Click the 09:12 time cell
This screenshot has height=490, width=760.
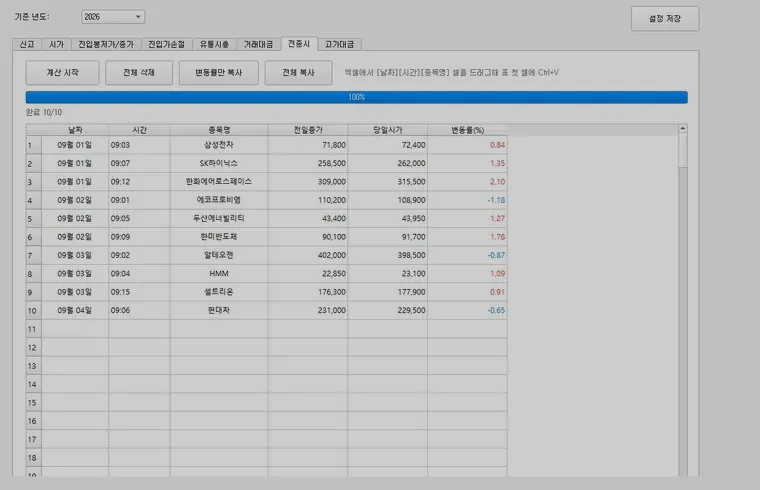[x=140, y=182]
